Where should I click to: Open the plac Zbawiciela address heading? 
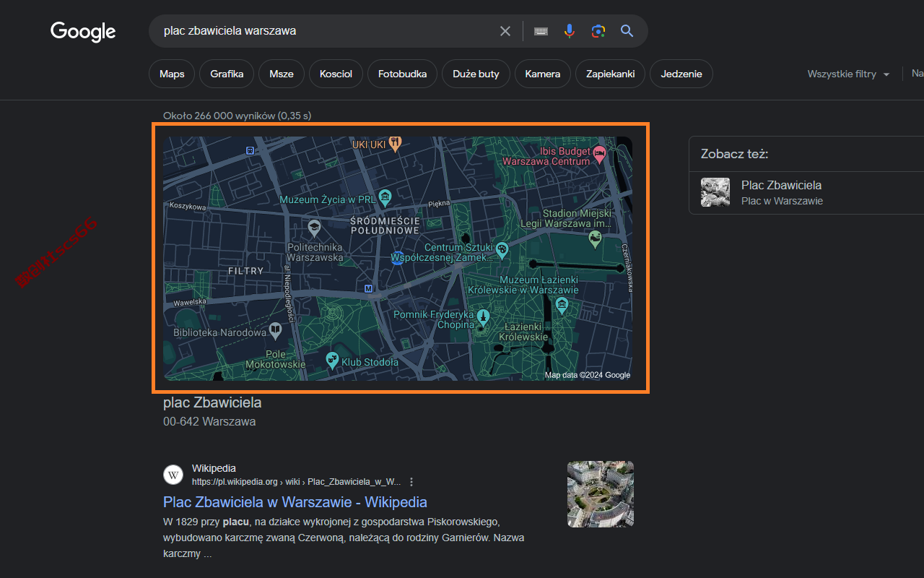pos(212,402)
